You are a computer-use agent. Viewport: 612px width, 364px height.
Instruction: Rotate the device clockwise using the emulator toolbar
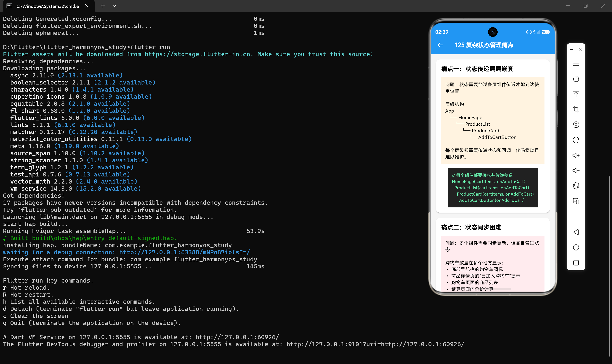(576, 140)
